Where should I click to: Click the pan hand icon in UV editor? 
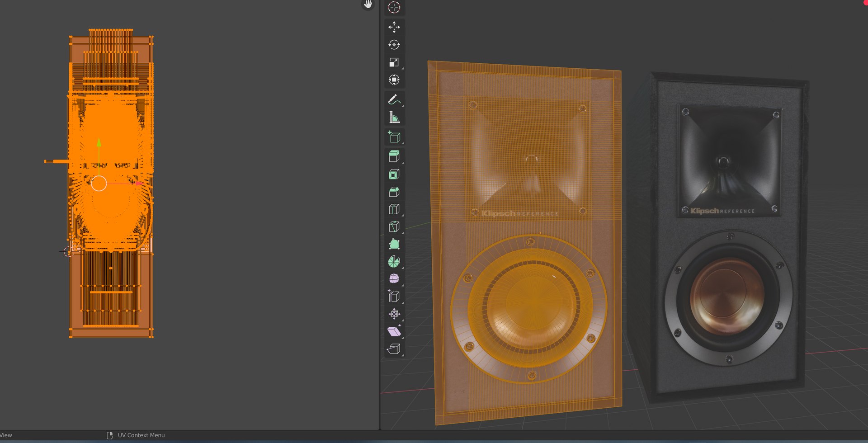(368, 4)
